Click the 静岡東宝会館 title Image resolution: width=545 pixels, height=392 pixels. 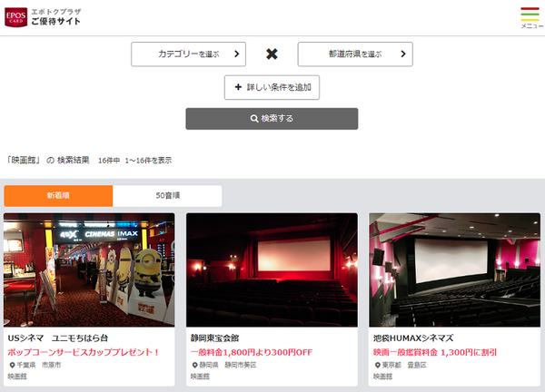[x=214, y=338]
